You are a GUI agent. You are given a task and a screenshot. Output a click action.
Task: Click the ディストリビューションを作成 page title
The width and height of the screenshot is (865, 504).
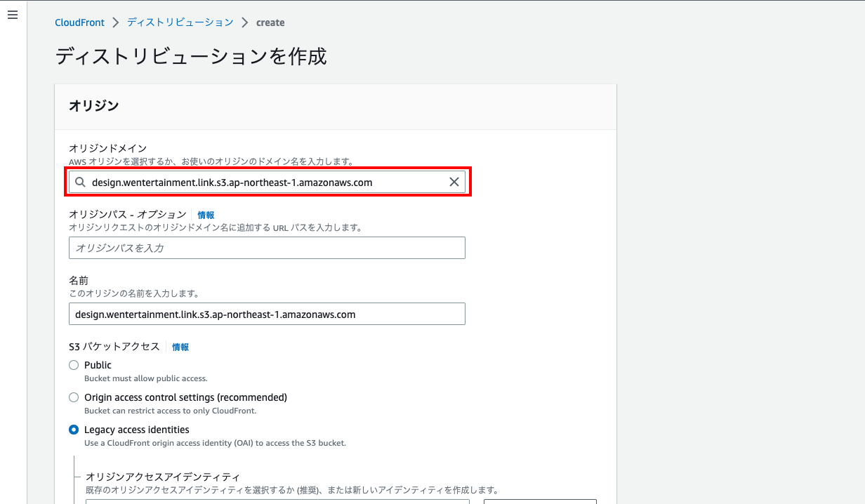191,56
